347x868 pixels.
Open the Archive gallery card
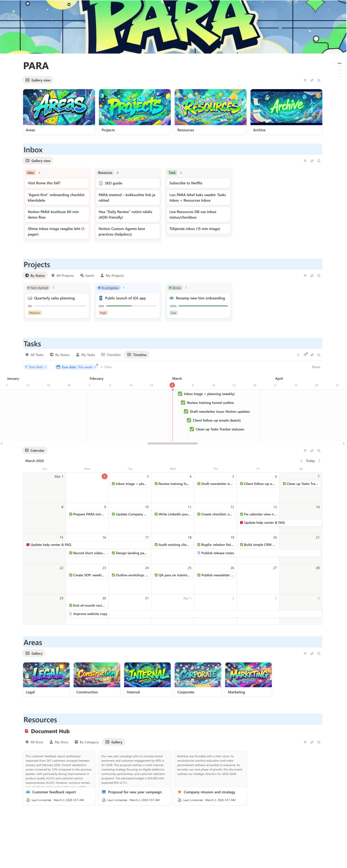click(286, 112)
